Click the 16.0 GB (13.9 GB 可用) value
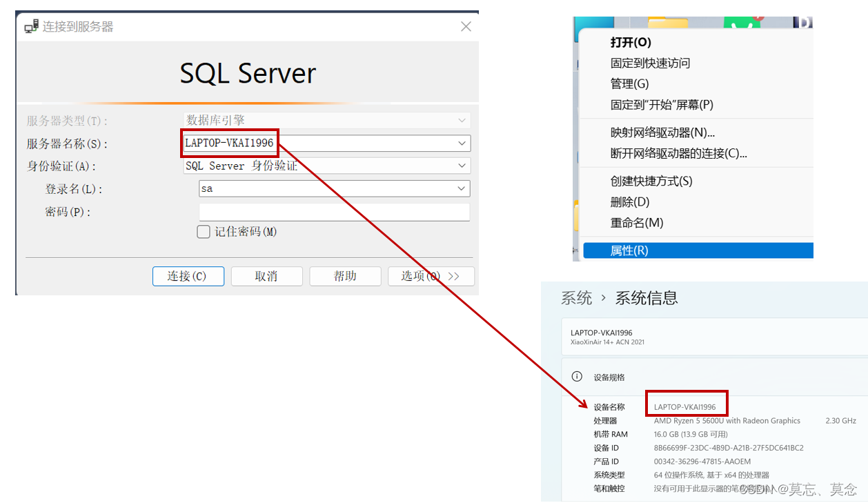The image size is (868, 503). [691, 434]
